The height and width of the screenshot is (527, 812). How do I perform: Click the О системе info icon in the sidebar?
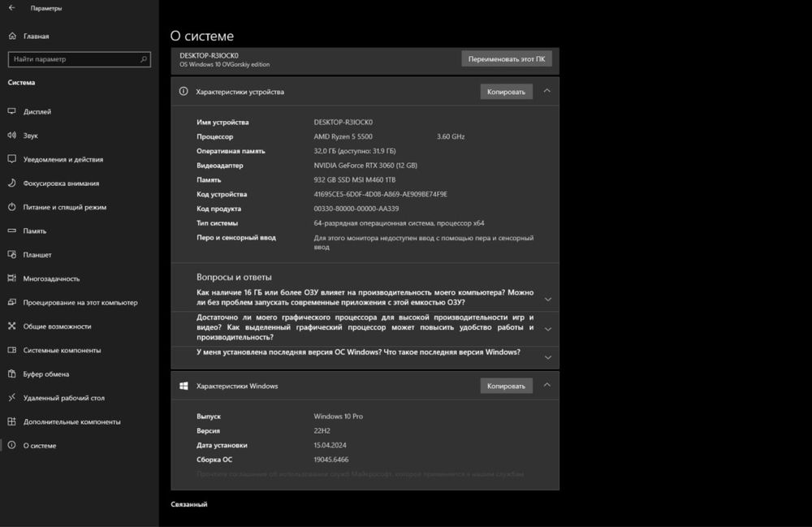(x=12, y=445)
